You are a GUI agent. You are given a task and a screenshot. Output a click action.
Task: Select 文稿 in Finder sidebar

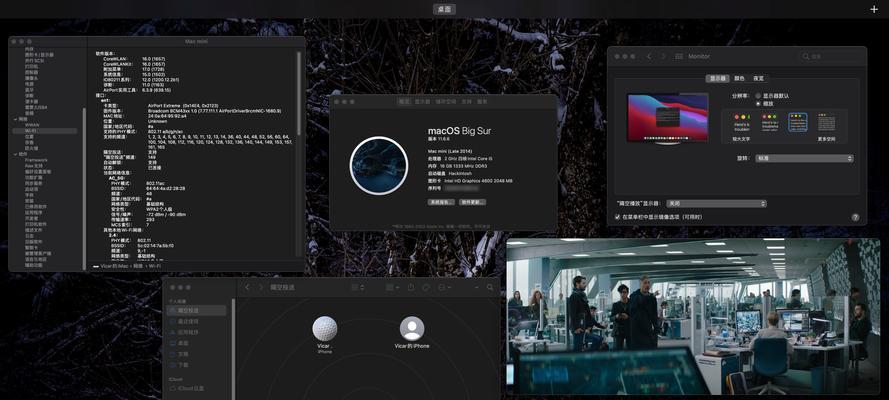(x=196, y=354)
